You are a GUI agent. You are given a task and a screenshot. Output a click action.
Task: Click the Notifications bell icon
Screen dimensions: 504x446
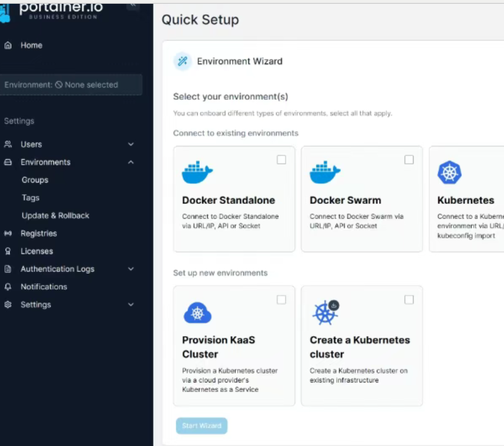[8, 287]
